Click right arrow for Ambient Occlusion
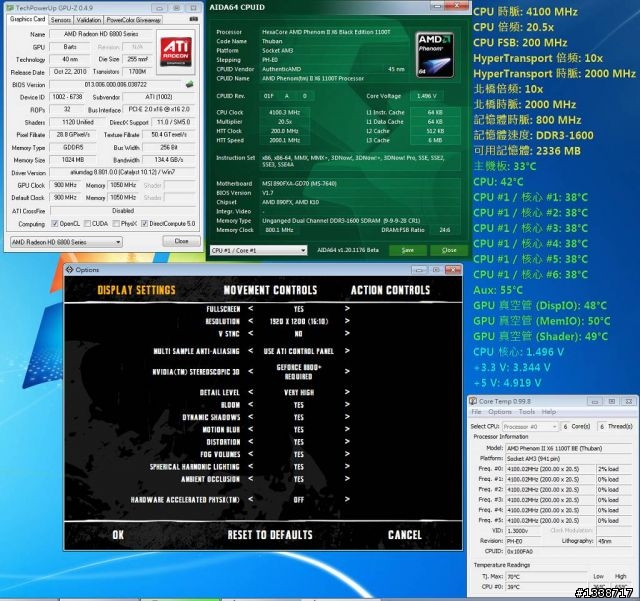This screenshot has height=601, width=640. click(x=347, y=479)
